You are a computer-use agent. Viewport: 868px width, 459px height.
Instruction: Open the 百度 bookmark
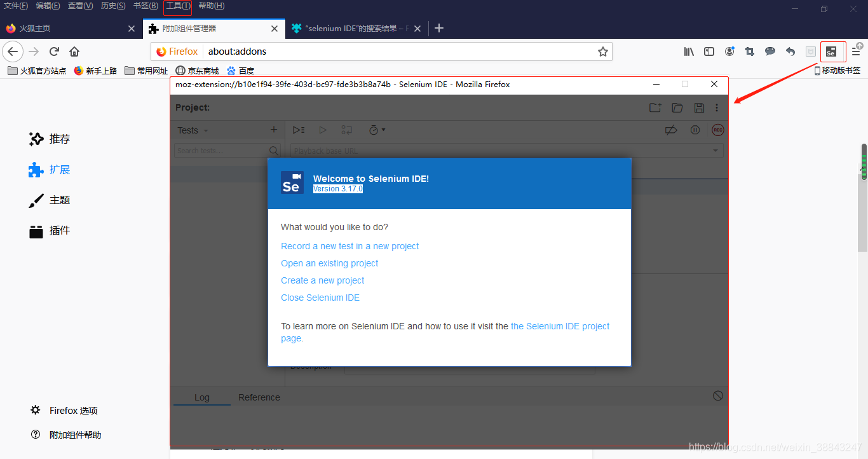point(241,71)
